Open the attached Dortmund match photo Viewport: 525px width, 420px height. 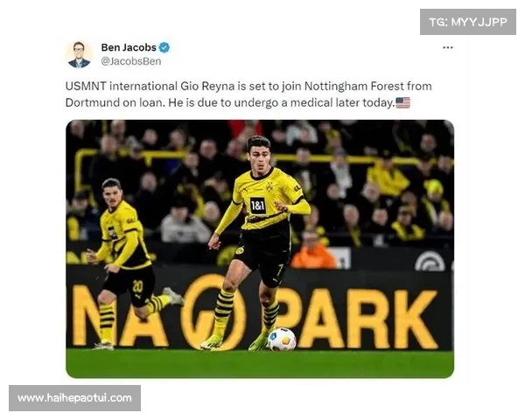pyautogui.click(x=260, y=248)
